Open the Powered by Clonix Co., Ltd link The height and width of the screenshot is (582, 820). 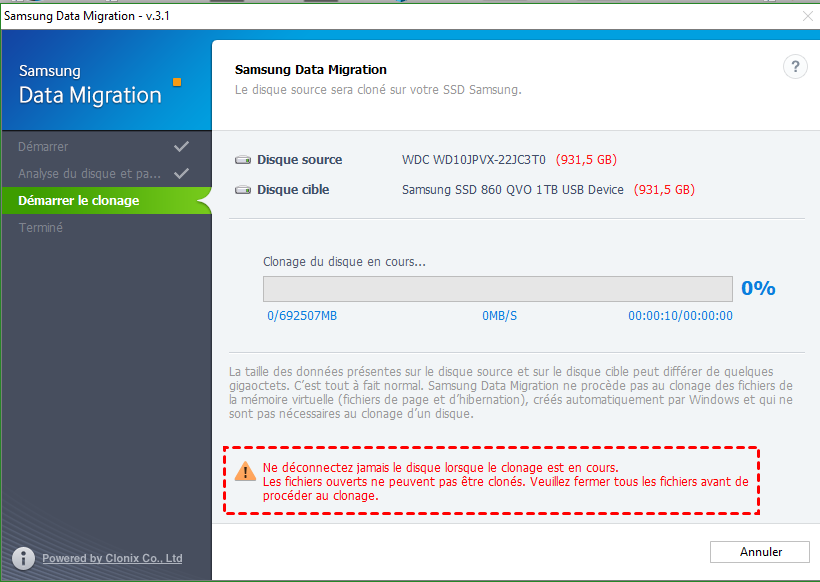pos(112,558)
